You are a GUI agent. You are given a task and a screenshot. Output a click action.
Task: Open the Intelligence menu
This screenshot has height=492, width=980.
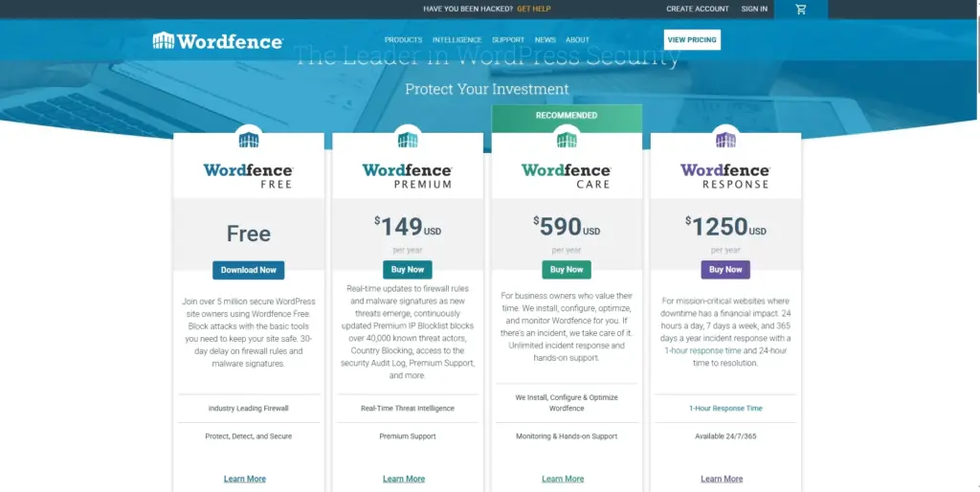tap(457, 40)
